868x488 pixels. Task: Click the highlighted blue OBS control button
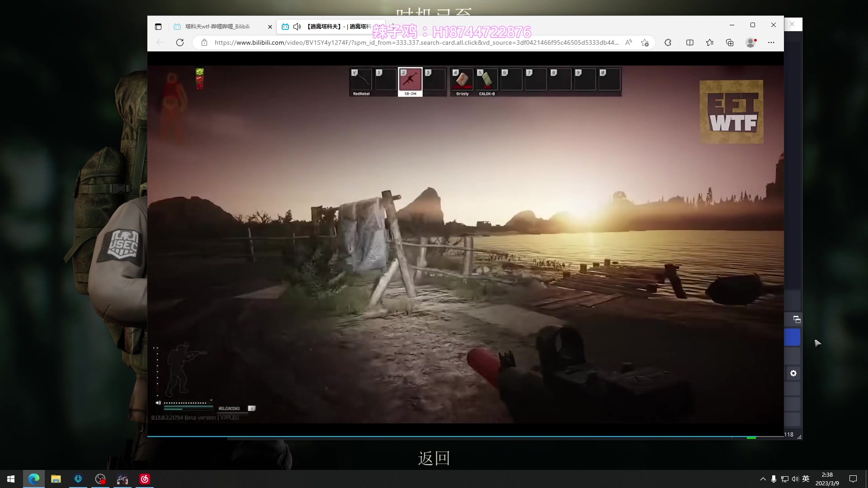[x=792, y=337]
